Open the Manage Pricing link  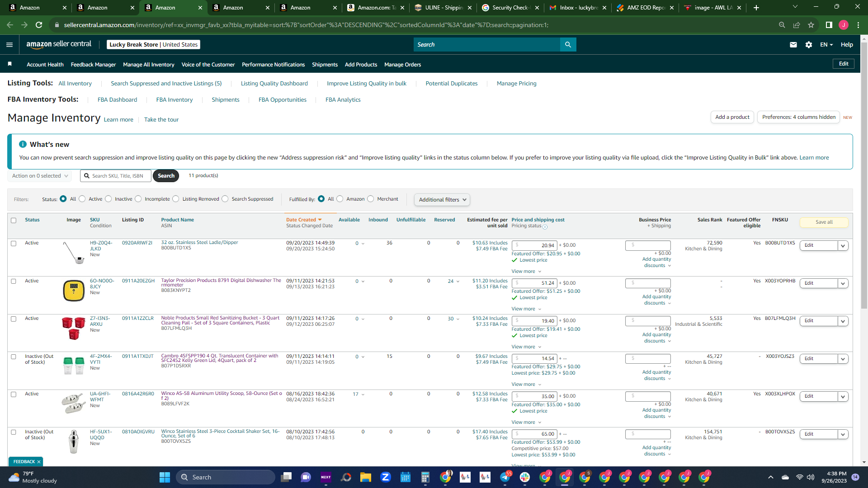pyautogui.click(x=516, y=84)
